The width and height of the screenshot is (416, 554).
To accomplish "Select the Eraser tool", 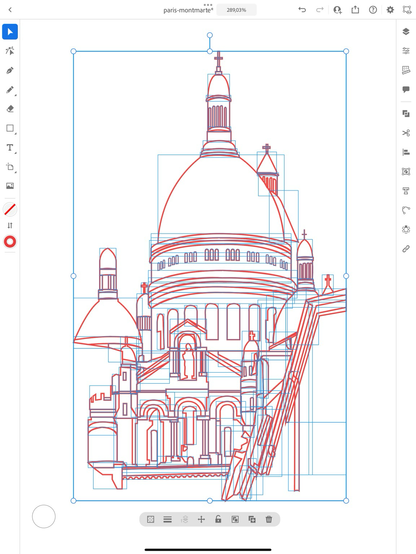I will point(10,109).
